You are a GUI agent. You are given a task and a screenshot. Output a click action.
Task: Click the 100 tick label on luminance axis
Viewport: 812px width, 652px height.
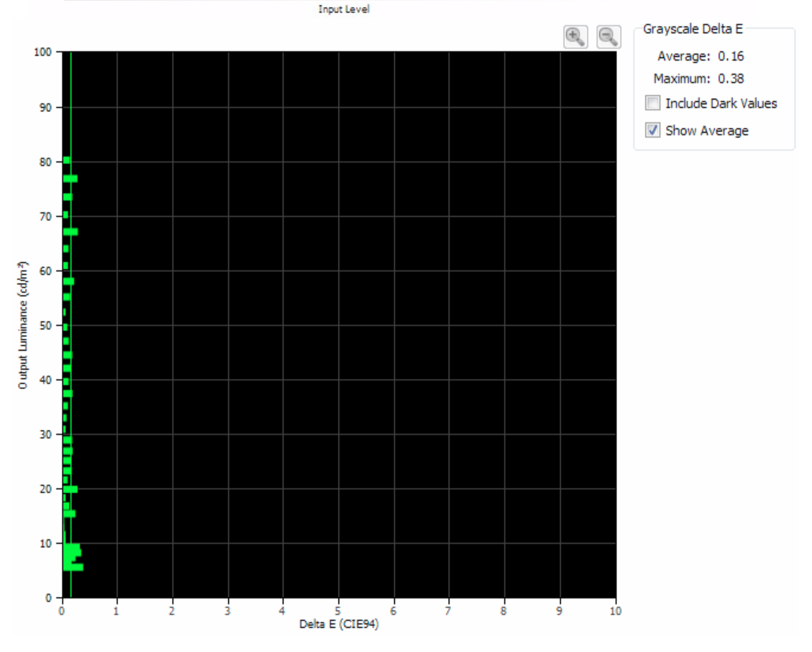point(42,52)
